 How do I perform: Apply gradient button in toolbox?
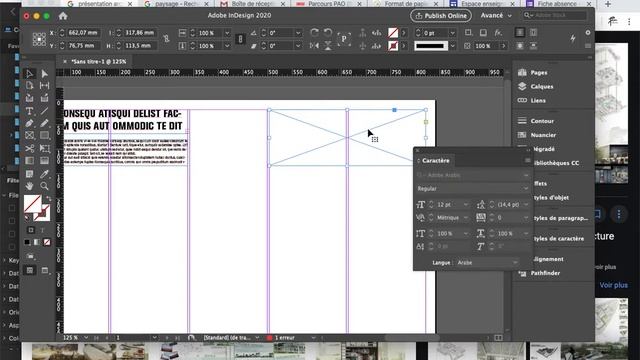point(37,242)
